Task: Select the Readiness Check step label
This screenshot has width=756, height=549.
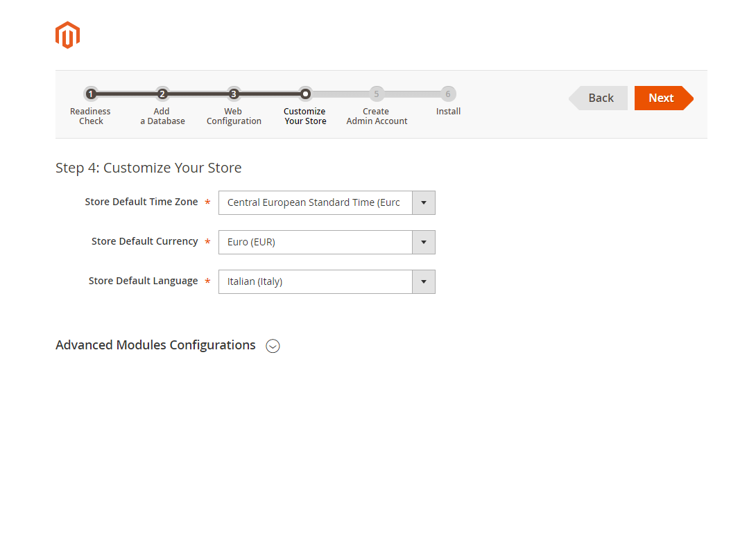Action: coord(91,116)
